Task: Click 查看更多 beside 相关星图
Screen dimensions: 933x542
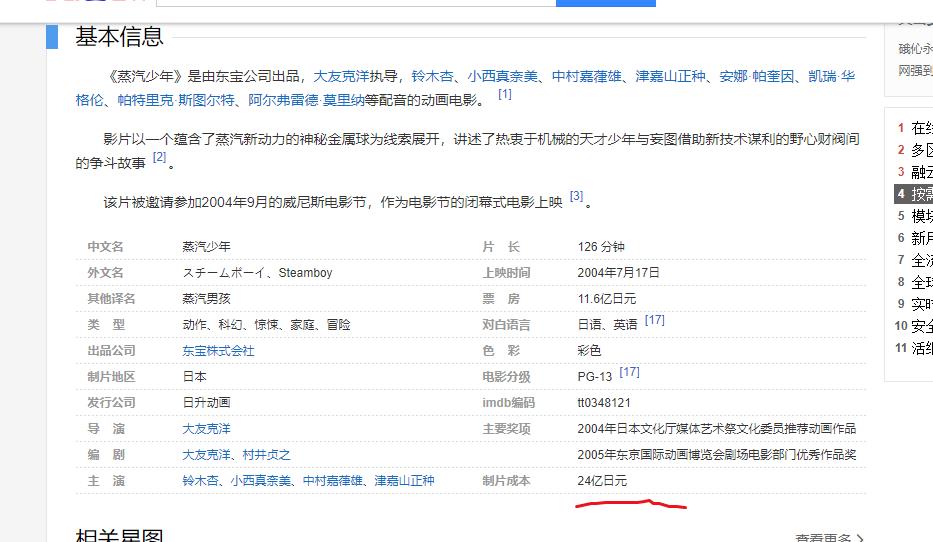Action: pyautogui.click(x=829, y=537)
